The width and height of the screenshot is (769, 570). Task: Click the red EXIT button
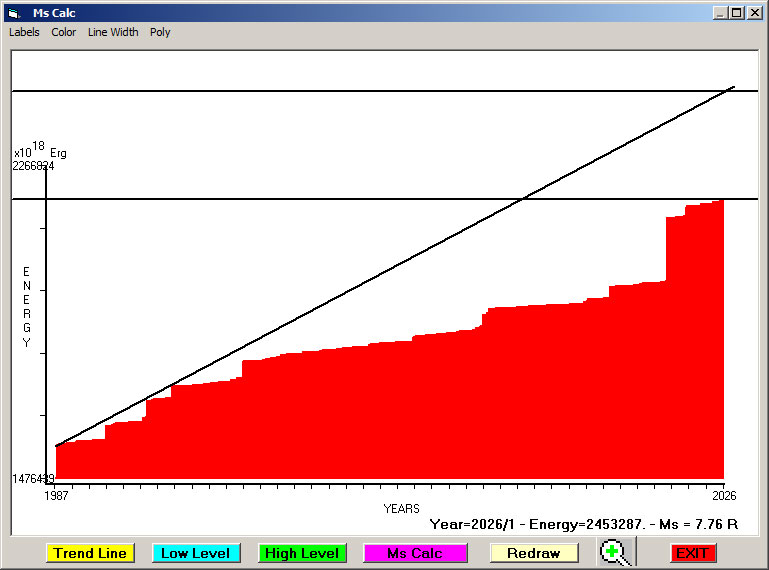coord(692,553)
